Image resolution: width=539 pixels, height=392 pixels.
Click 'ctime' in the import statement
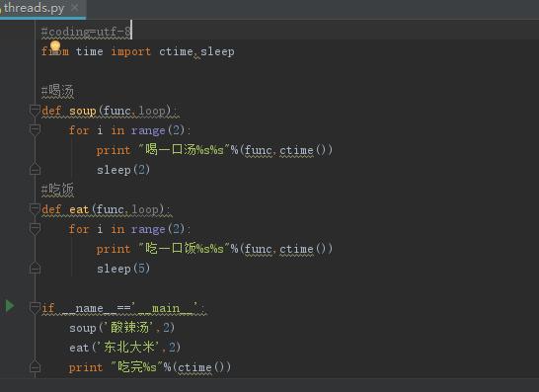tap(176, 51)
